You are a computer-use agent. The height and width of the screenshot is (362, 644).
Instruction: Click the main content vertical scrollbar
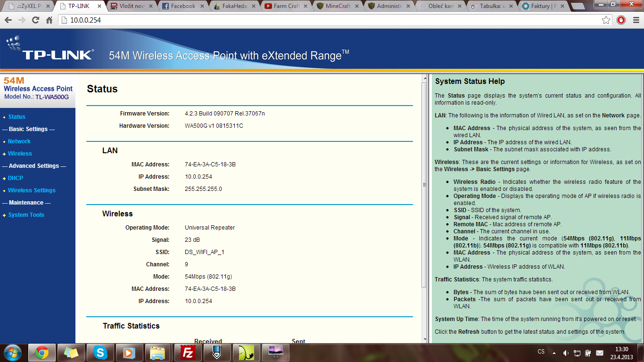(x=424, y=185)
